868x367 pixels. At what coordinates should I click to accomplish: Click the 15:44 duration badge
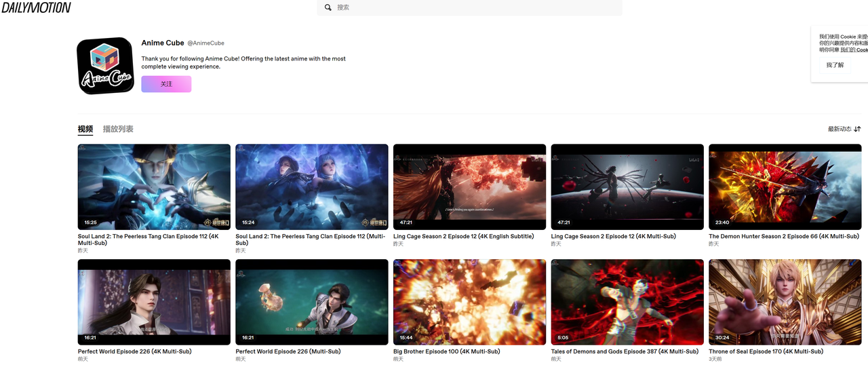pyautogui.click(x=406, y=337)
